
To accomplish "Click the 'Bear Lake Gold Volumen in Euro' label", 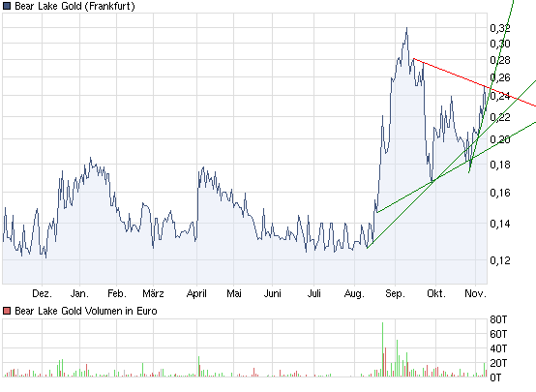I will coord(86,311).
